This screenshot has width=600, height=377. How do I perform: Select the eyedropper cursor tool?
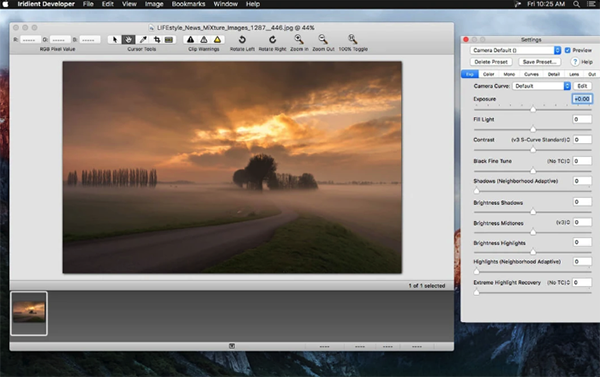click(143, 39)
